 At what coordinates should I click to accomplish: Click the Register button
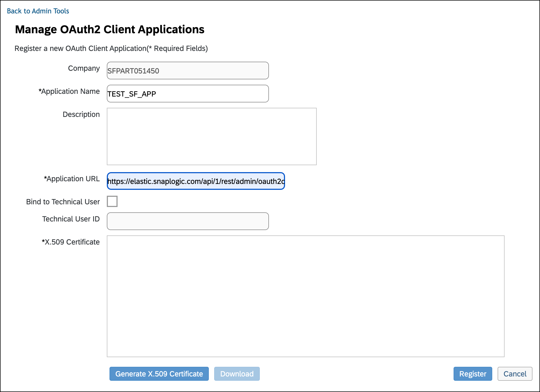click(x=473, y=374)
